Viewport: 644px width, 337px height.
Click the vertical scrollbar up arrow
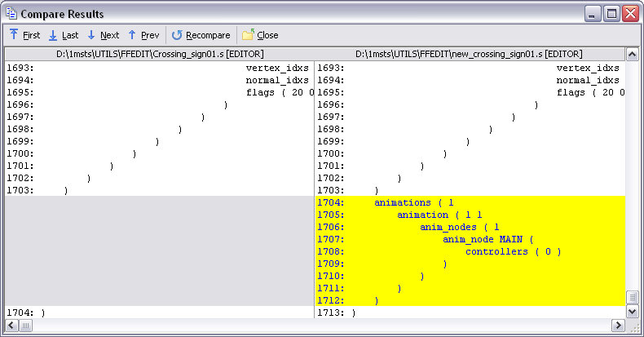pyautogui.click(x=632, y=54)
